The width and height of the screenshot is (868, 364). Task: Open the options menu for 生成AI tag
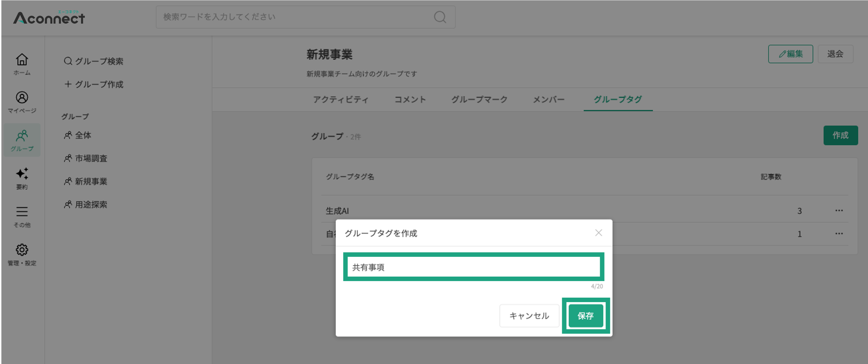(839, 211)
